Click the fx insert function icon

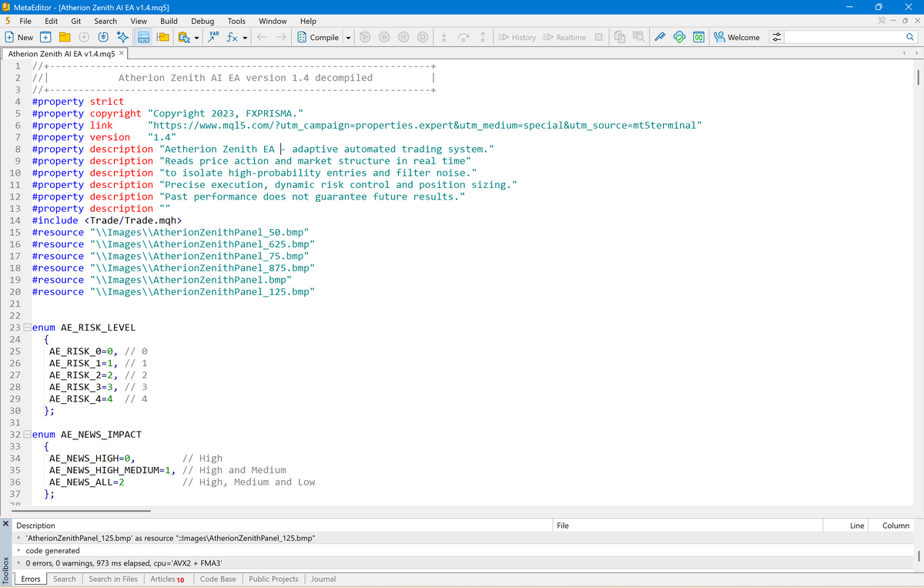click(x=231, y=37)
